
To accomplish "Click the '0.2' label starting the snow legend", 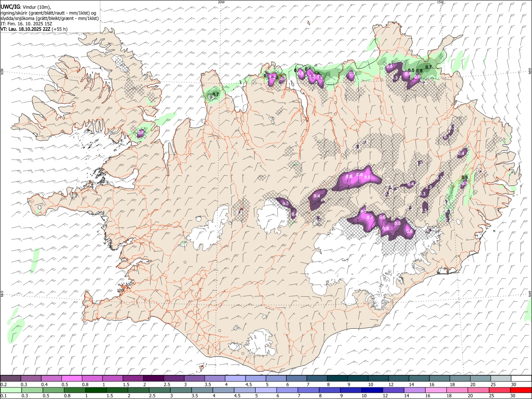I will (3, 384).
